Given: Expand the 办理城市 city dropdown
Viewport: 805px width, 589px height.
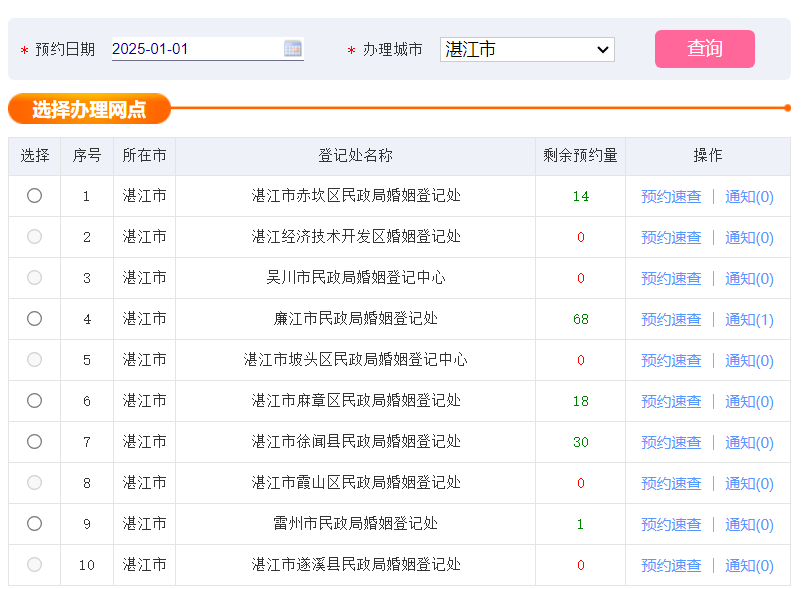Looking at the screenshot, I should [527, 49].
